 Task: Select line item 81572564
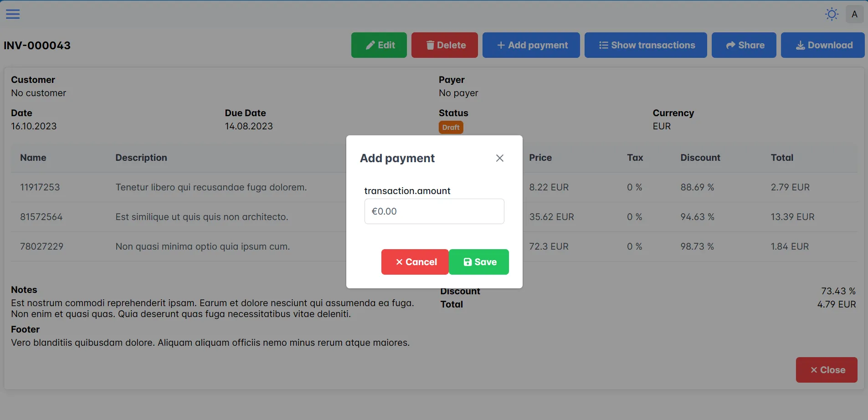pos(41,217)
